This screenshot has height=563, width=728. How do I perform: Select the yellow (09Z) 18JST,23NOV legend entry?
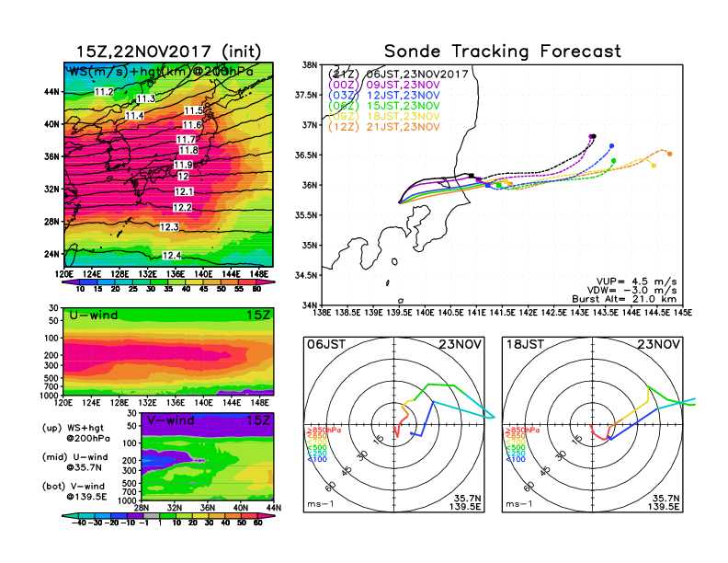coord(384,117)
